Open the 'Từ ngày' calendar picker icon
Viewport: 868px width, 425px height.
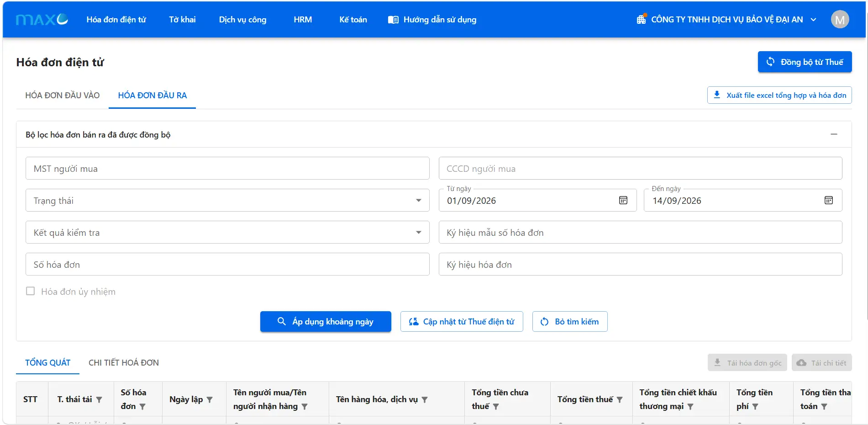623,200
